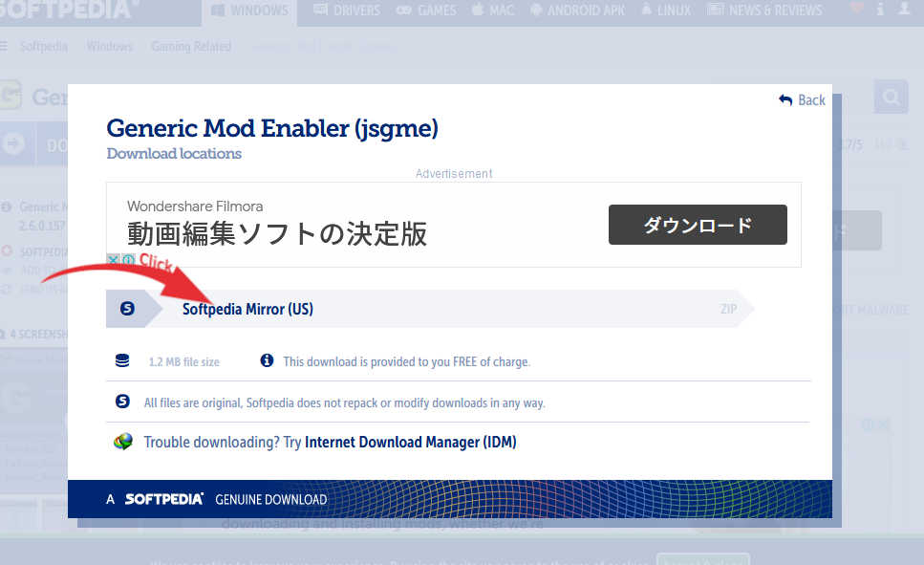Click the heart favorites icon in the header

point(857,9)
